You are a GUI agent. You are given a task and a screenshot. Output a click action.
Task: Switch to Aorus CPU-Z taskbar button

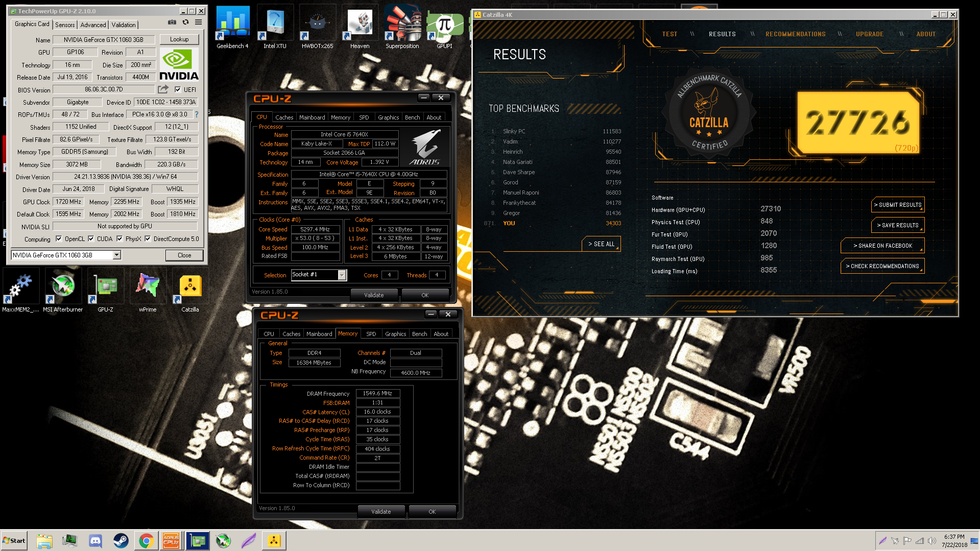pyautogui.click(x=171, y=540)
